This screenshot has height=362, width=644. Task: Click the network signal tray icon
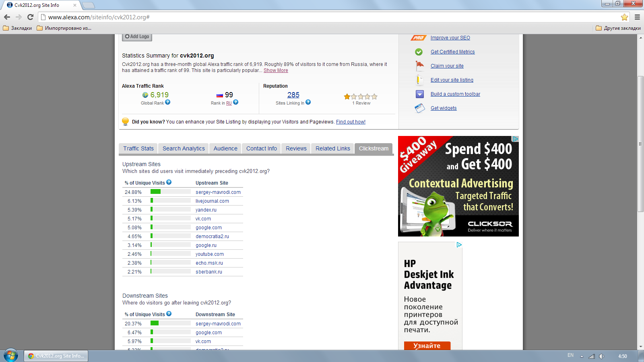point(592,356)
